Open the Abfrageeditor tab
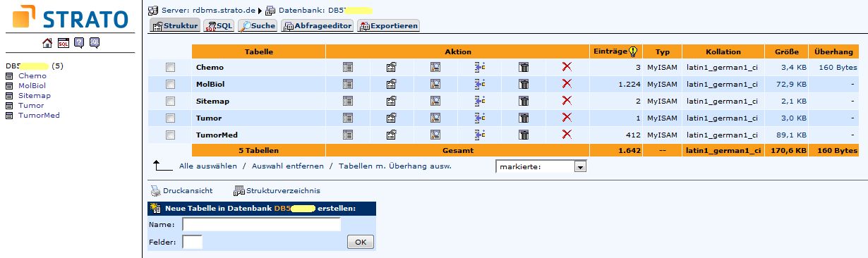Screen dimensions: 868x258 coord(318,26)
